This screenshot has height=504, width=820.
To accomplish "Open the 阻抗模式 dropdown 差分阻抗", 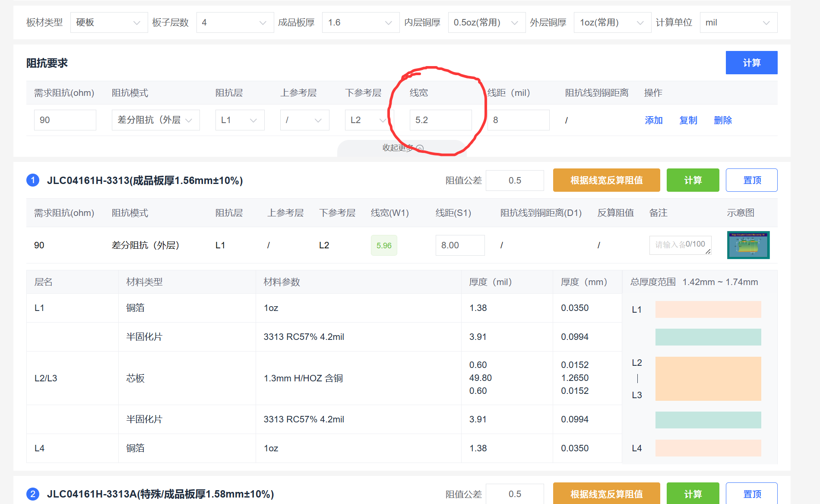I will [x=155, y=120].
